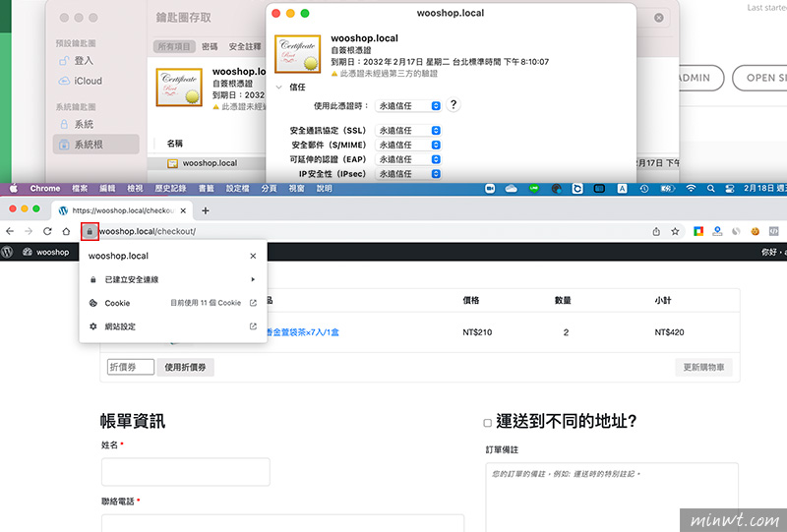Click the 使用折價券 apply coupon button
787x532 pixels.
[x=185, y=368]
